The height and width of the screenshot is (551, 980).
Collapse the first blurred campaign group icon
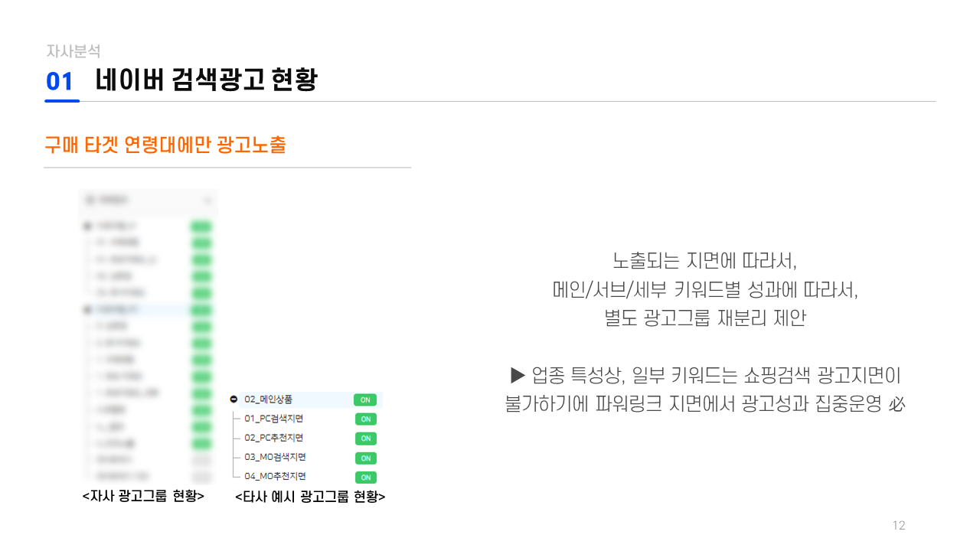87,226
